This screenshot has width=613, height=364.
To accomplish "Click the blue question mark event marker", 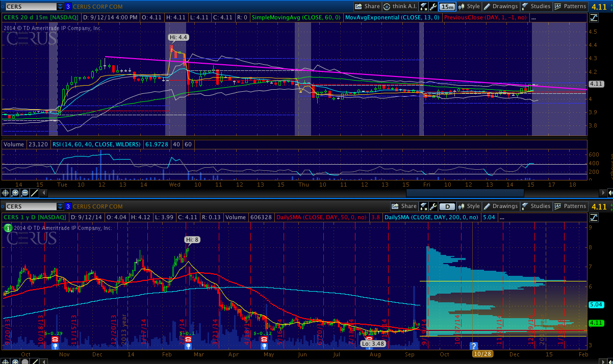I will click(x=473, y=345).
